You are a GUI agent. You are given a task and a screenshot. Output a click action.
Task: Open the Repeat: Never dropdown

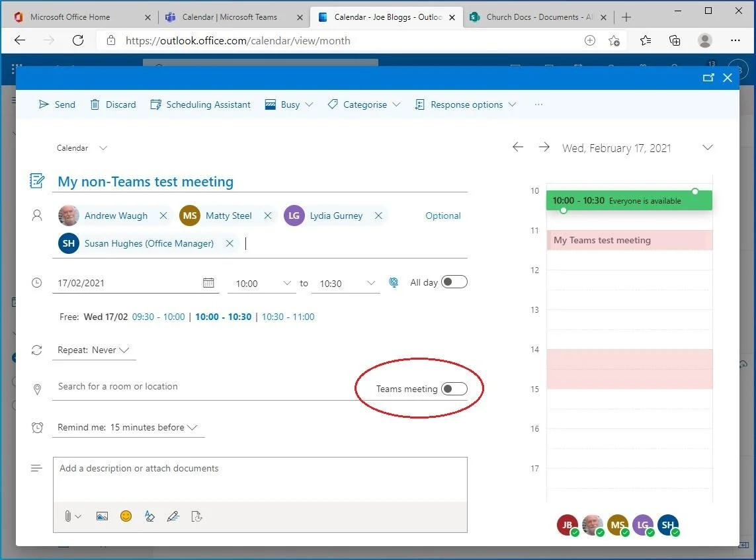pos(93,350)
